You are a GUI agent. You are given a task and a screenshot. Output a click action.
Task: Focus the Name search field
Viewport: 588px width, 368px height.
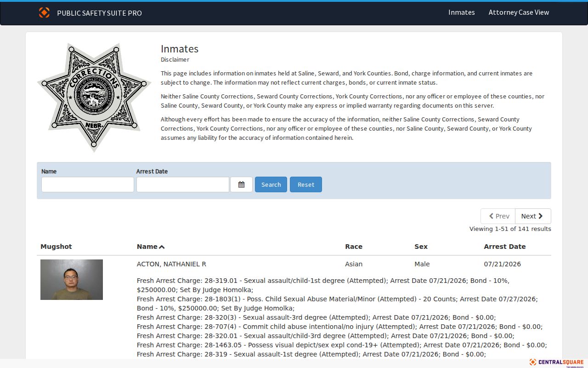(88, 184)
